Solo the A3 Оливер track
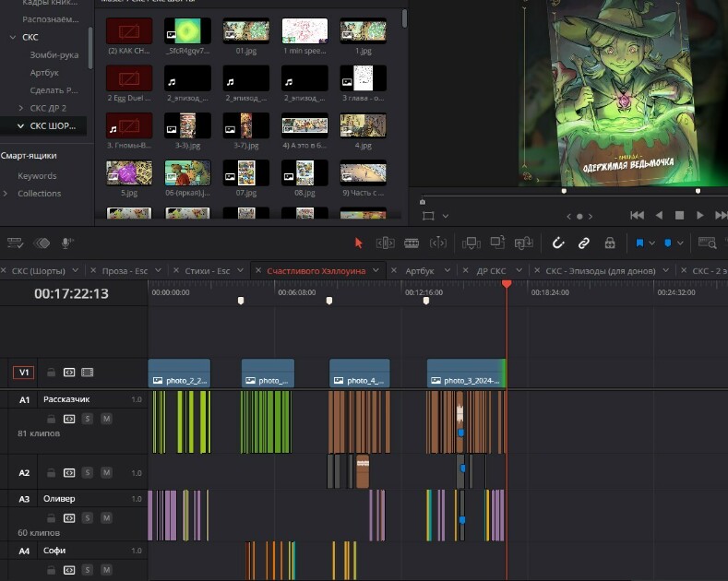 click(88, 517)
